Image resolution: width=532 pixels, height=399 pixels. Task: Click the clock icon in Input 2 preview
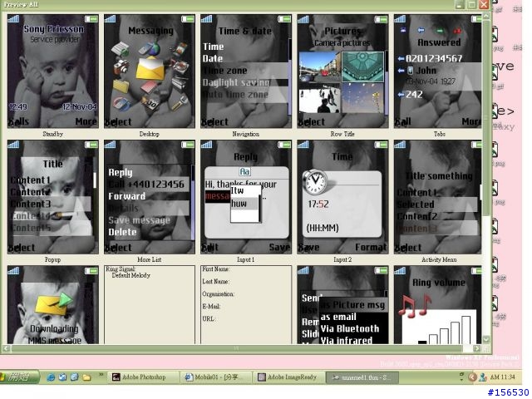click(x=315, y=182)
